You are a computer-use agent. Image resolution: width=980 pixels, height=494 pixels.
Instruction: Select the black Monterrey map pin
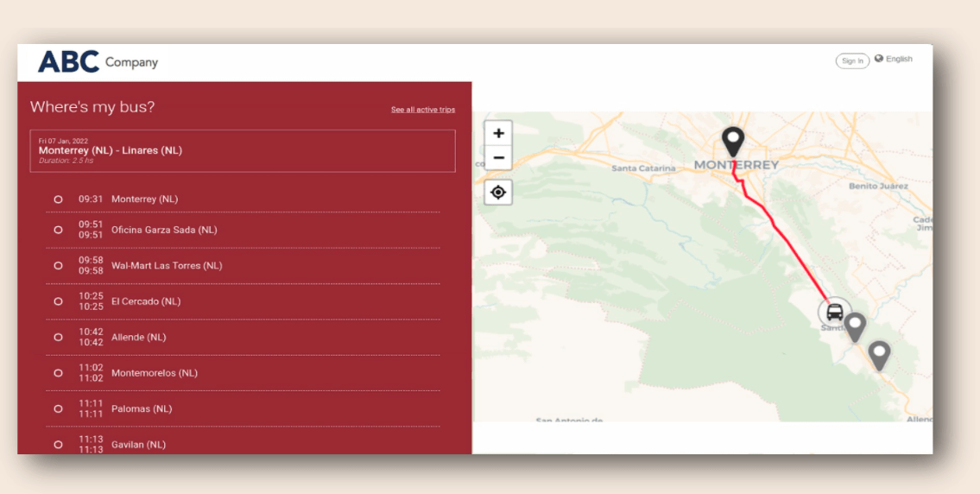coord(733,142)
